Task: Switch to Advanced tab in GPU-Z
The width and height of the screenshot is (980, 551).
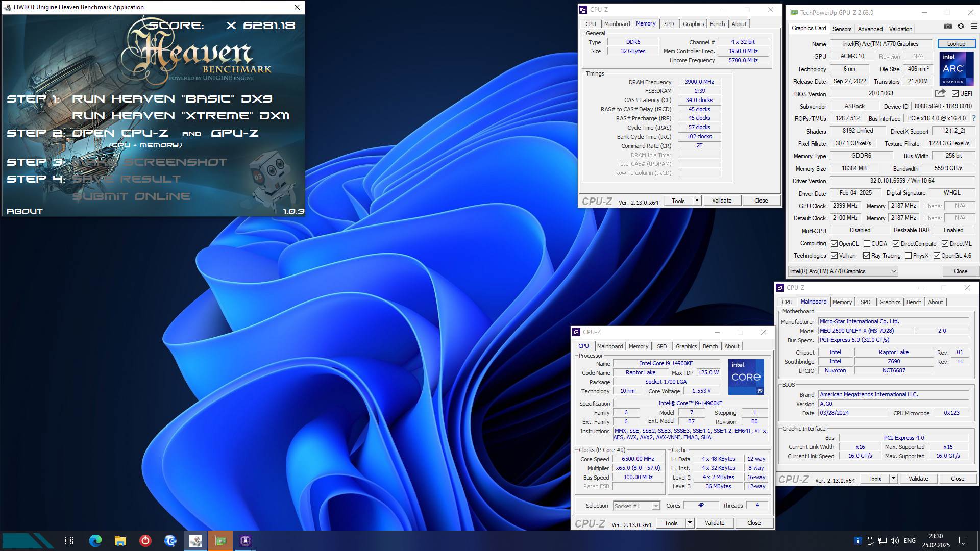Action: pyautogui.click(x=870, y=29)
